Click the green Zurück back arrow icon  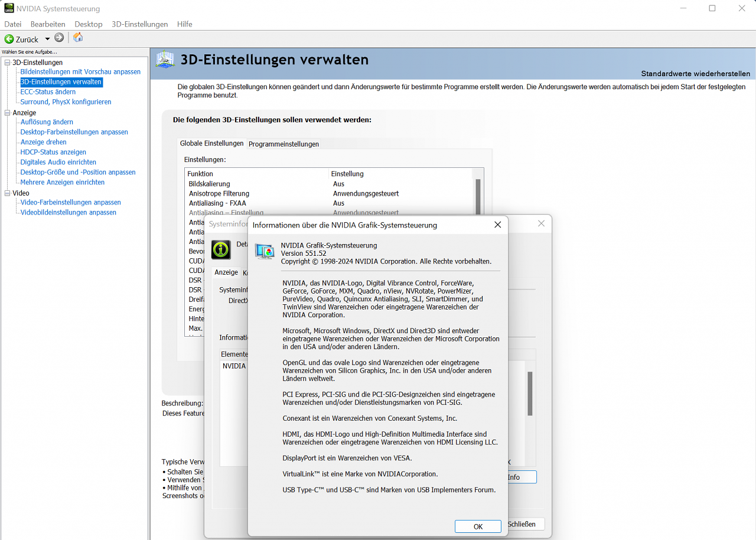click(9, 39)
